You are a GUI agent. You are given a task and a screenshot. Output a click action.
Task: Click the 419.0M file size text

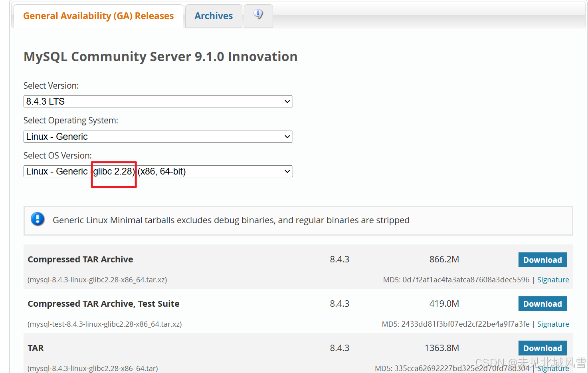[x=444, y=304]
